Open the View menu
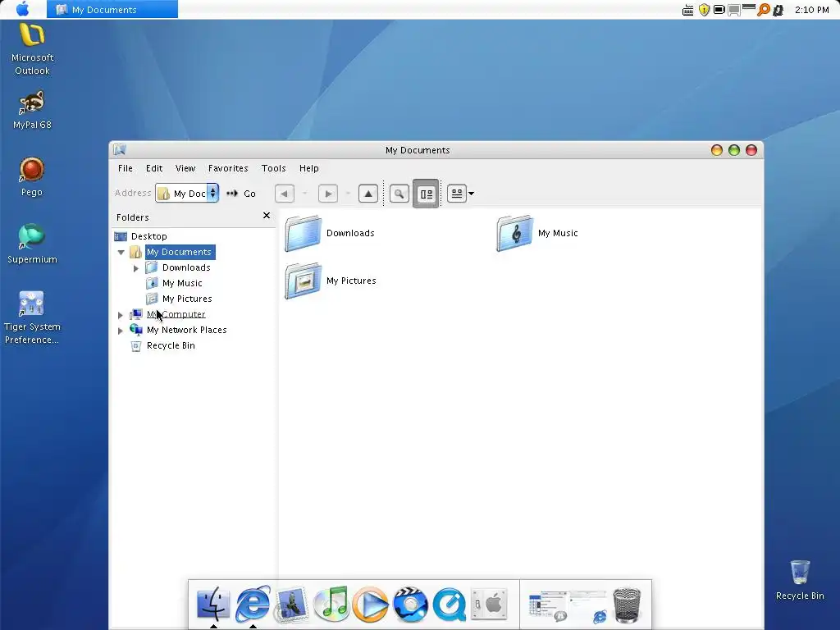This screenshot has height=630, width=840. [185, 168]
